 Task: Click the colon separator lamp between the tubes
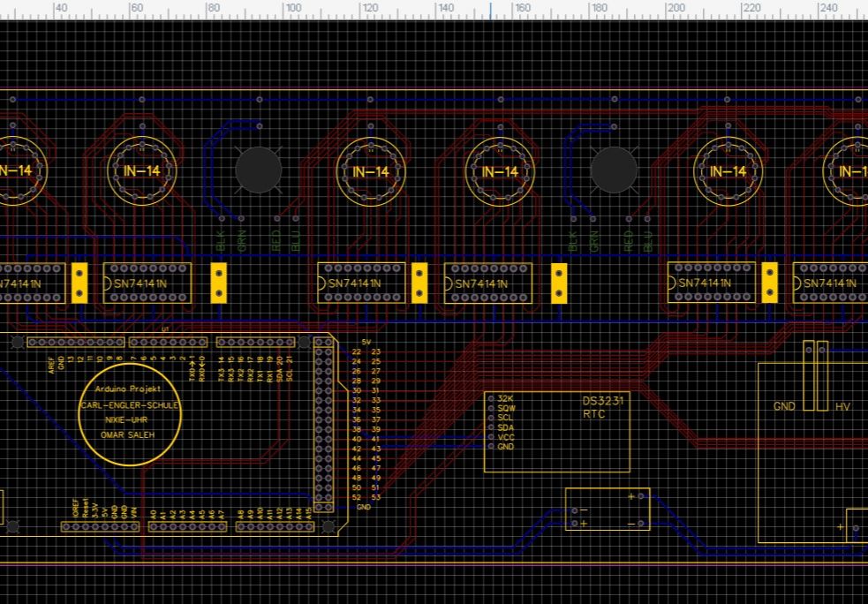click(259, 169)
